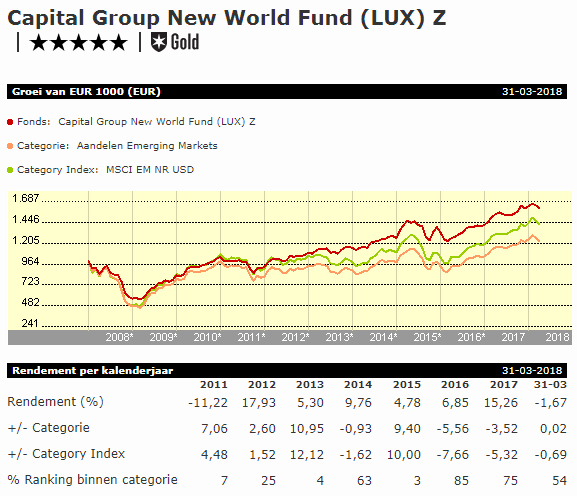Click the 1.687 y-axis value

(25, 199)
